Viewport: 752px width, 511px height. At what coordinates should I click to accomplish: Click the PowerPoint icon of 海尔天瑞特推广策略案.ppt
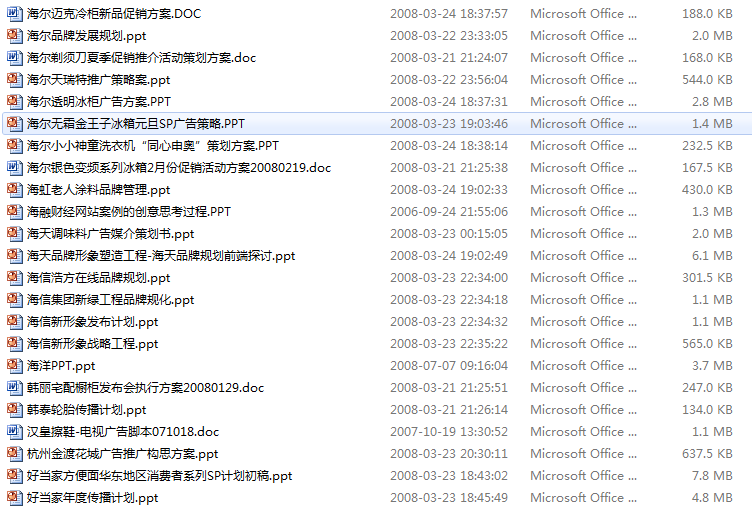click(14, 80)
